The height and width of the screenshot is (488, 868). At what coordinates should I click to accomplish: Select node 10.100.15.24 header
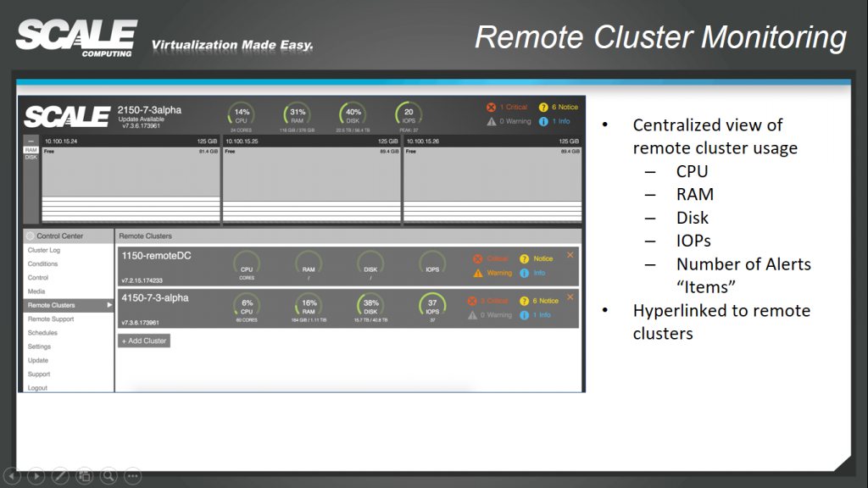(x=131, y=141)
